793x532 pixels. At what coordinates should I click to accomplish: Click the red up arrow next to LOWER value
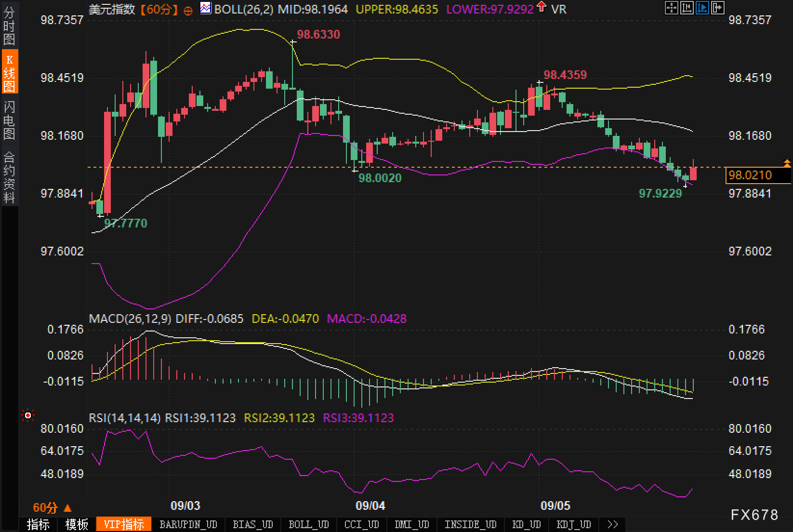coord(542,7)
